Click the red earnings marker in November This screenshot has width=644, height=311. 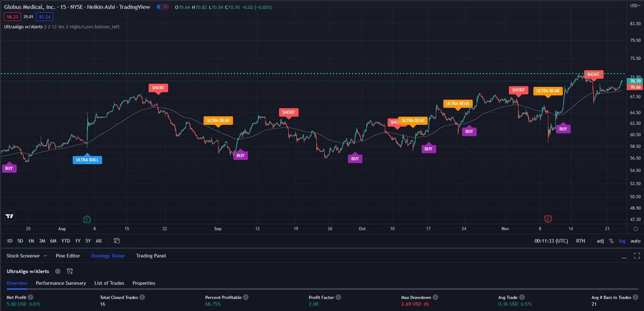(548, 219)
